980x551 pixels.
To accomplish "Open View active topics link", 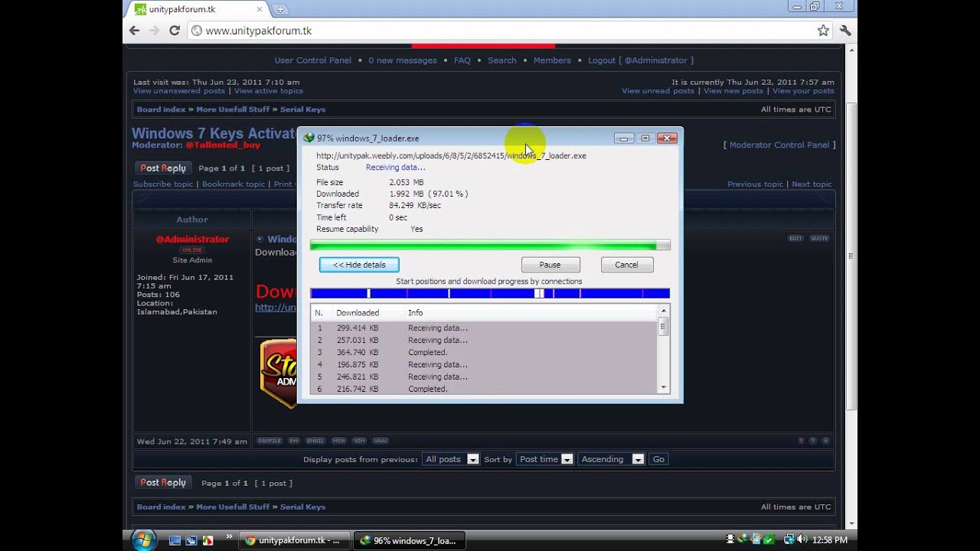I will (269, 91).
